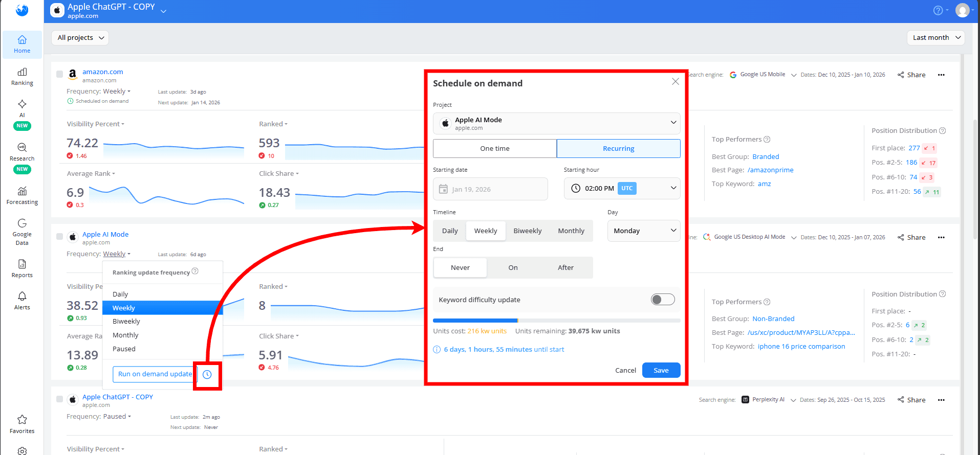
Task: Click Share for Apple AI Mode project
Action: pos(911,237)
